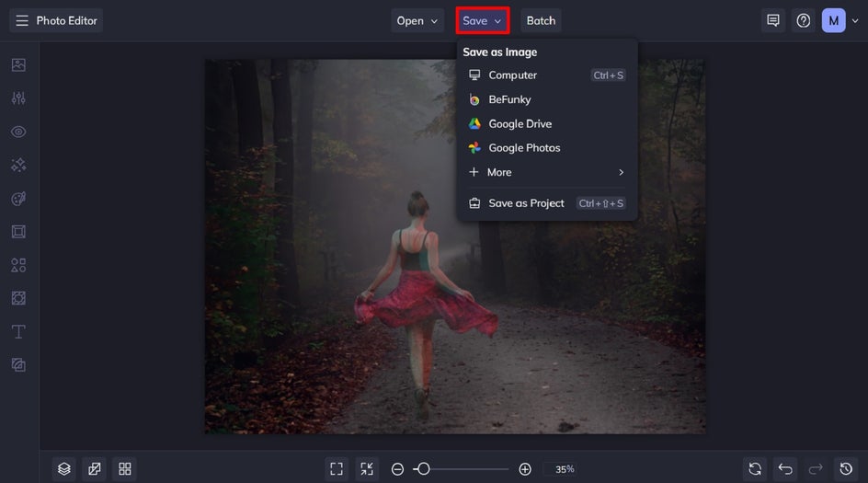
Task: Open the Graphics shapes icon
Action: [x=18, y=265]
